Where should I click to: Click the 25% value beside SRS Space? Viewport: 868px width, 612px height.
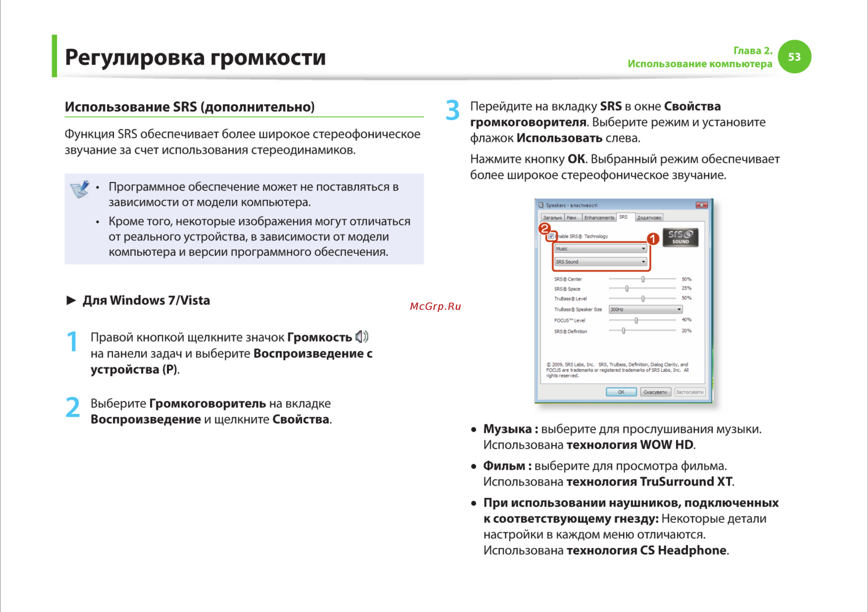click(x=687, y=288)
